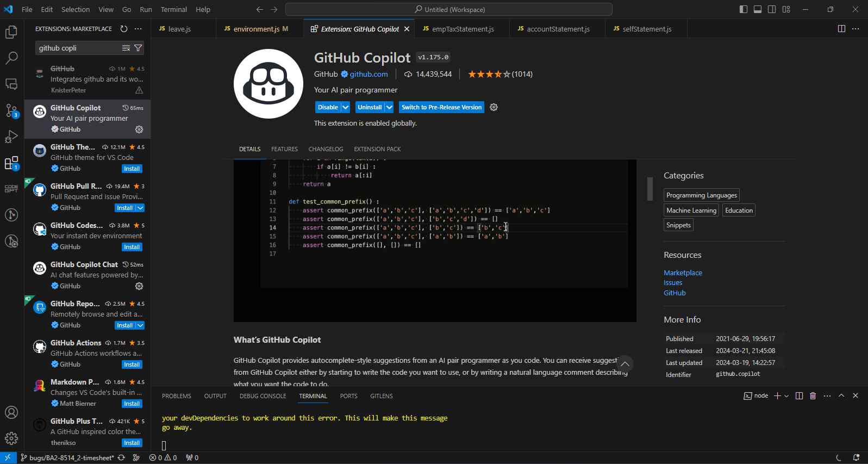This screenshot has height=464, width=868.
Task: Open the Marketplace resource link
Action: 683,273
